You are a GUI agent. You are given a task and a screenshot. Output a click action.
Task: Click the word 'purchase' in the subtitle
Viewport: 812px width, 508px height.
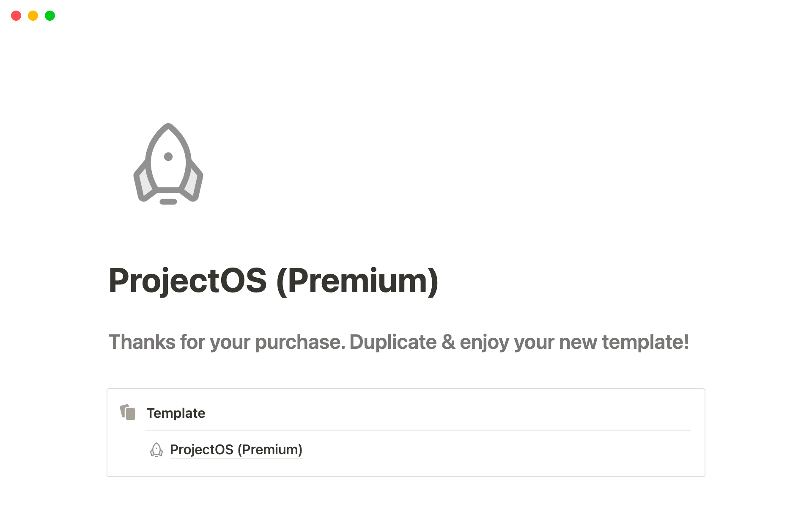tap(299, 342)
